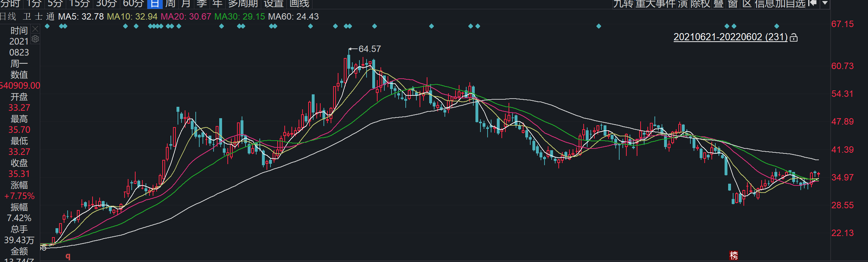Open date range 20210621-20220602 link
The image size is (868, 262).
coord(730,37)
